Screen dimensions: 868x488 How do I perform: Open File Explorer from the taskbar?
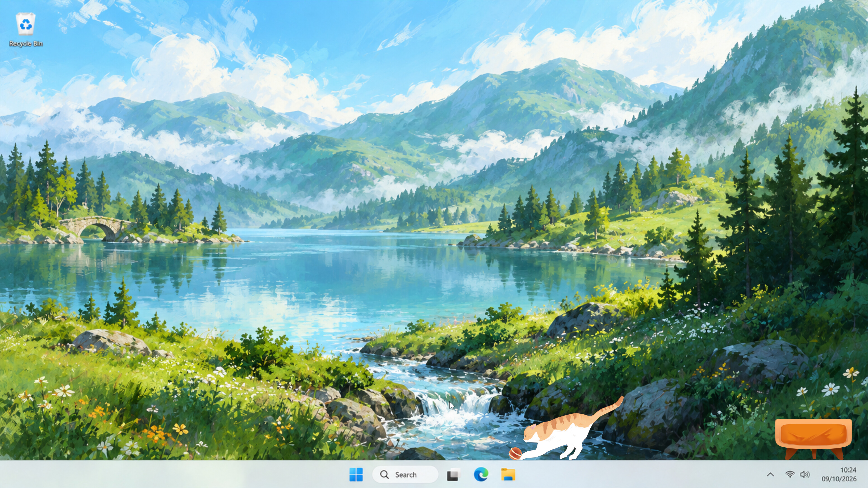click(508, 474)
